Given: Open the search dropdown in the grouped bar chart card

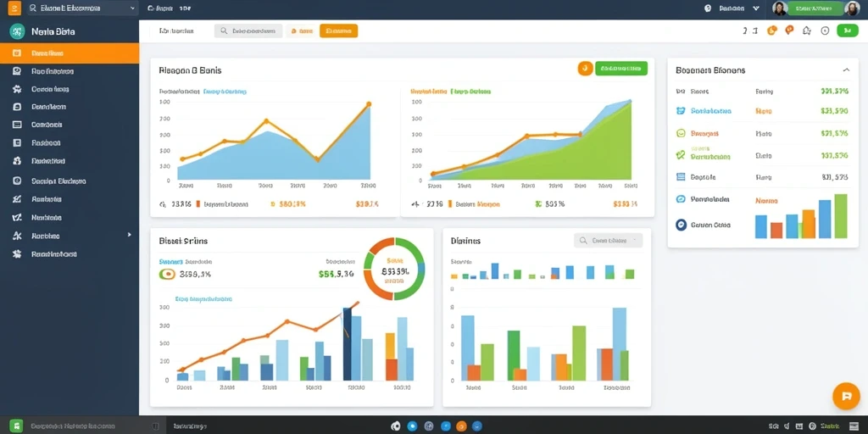Looking at the screenshot, I should (609, 240).
